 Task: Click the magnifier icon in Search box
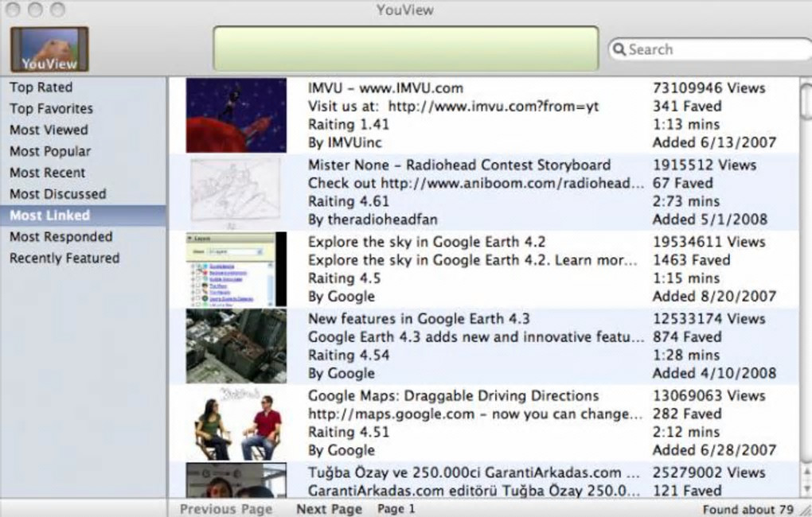tap(619, 49)
